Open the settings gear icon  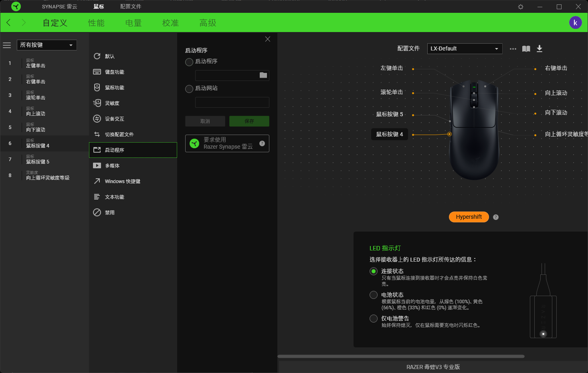click(521, 7)
